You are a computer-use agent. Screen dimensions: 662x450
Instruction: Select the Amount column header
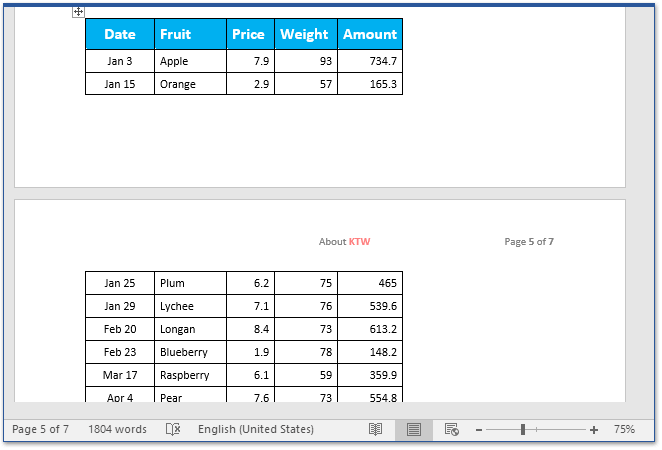(370, 34)
